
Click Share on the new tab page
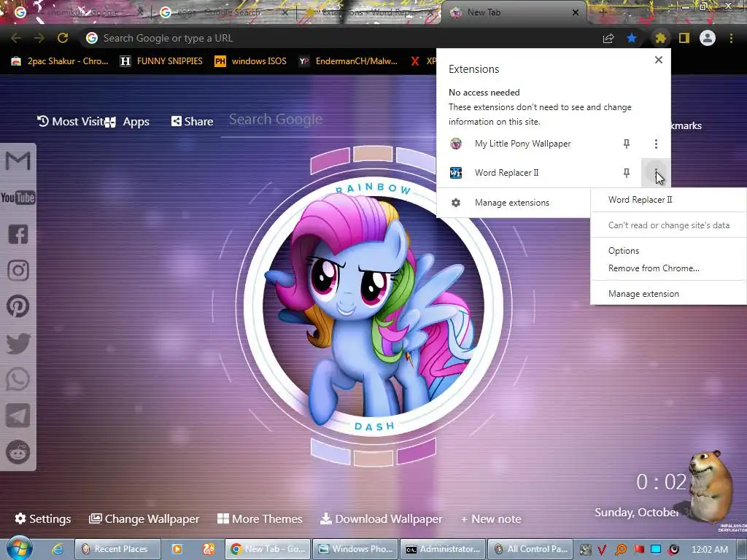pos(192,122)
